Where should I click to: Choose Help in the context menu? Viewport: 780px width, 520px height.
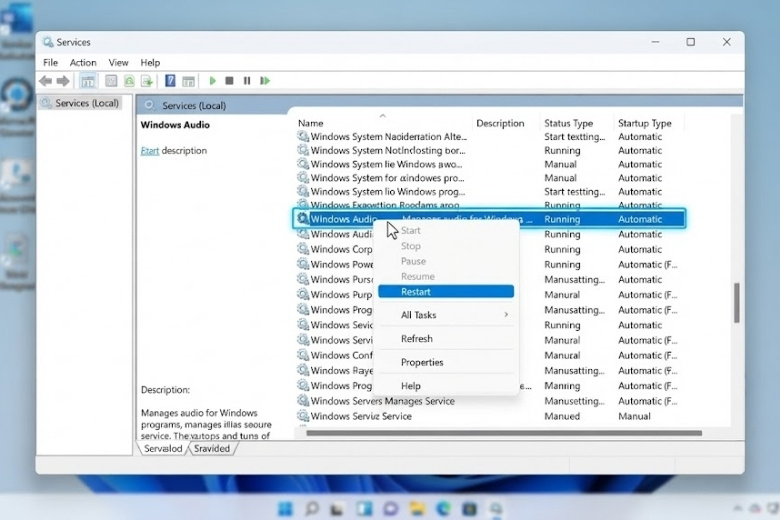coord(446,386)
